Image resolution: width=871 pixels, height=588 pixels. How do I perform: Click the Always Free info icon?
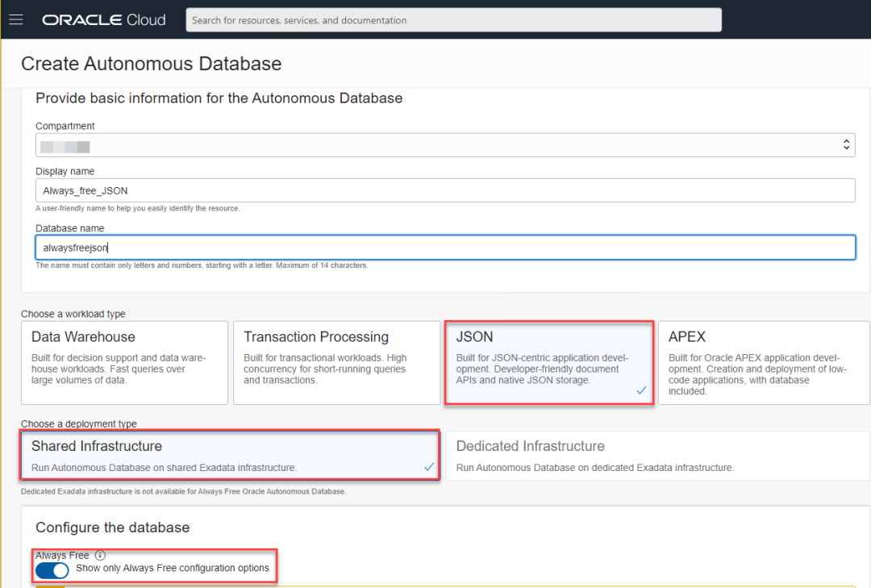pos(100,555)
